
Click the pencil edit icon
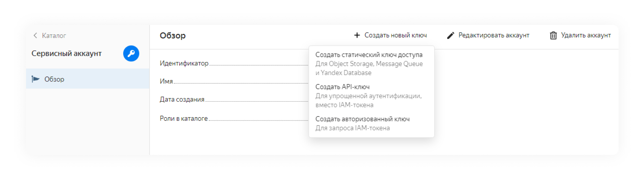[450, 35]
